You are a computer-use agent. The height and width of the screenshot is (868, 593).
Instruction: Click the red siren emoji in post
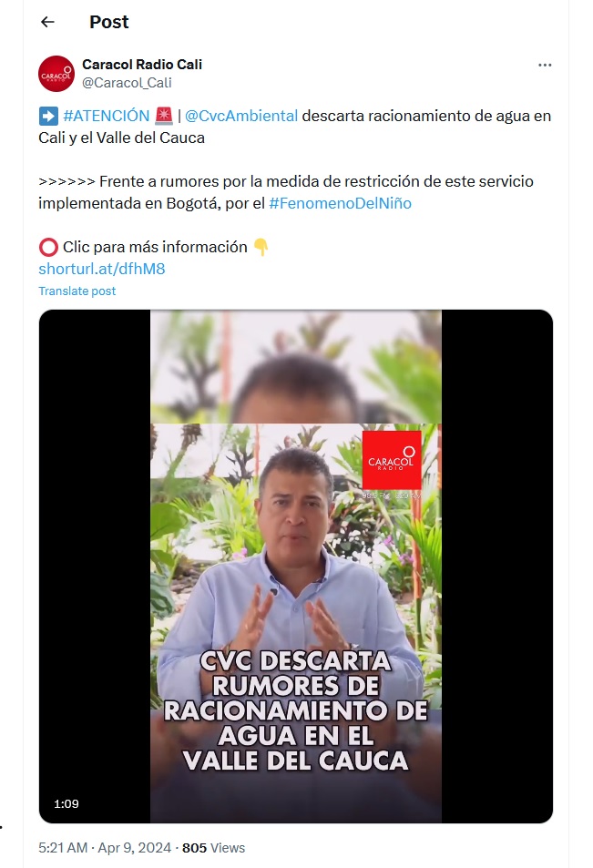click(164, 116)
